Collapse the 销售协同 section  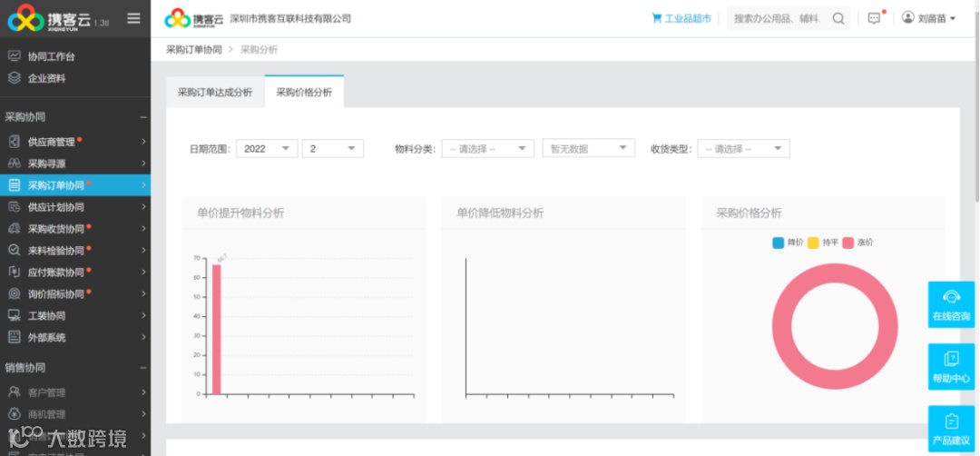[x=143, y=368]
